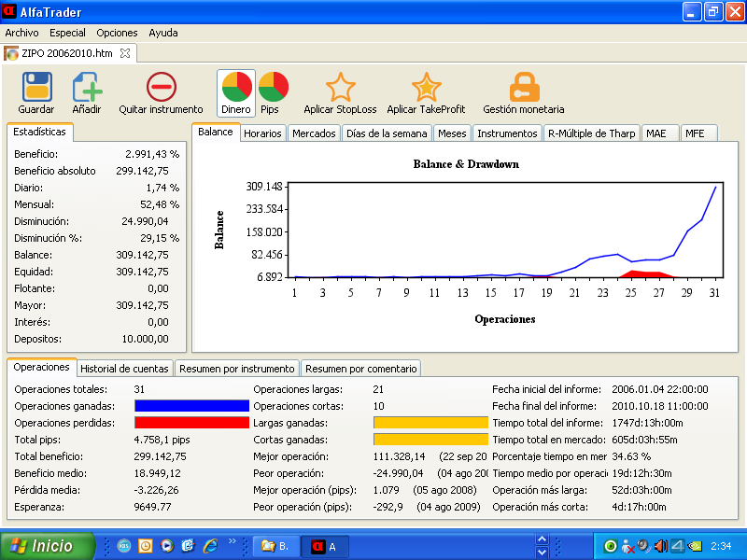The width and height of the screenshot is (747, 560).
Task: Click the Aplicar StopLoss star icon
Action: tap(340, 88)
